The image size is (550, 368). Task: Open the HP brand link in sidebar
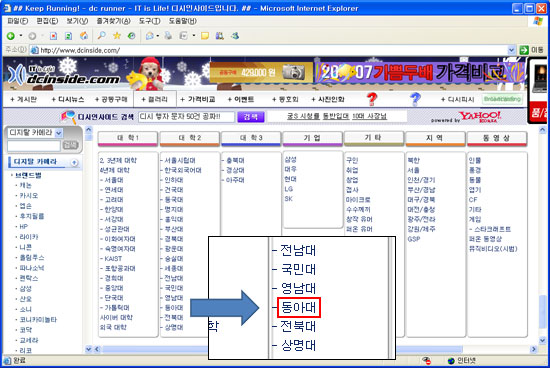point(24,227)
